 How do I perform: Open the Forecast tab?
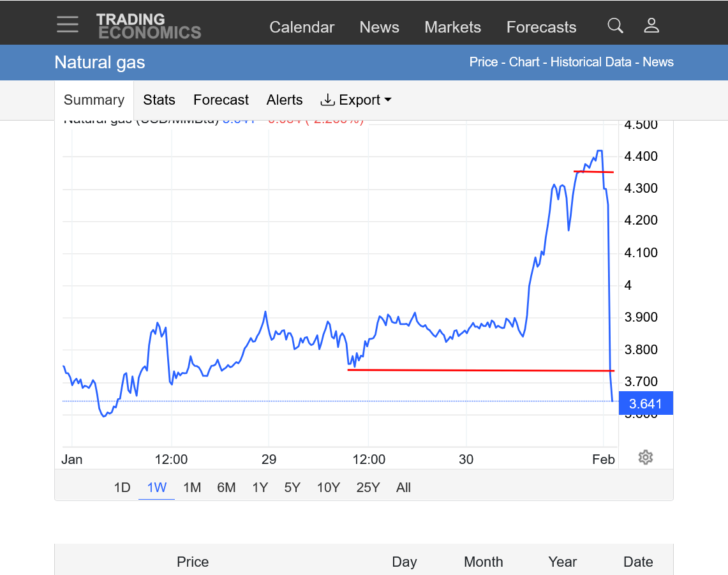221,100
